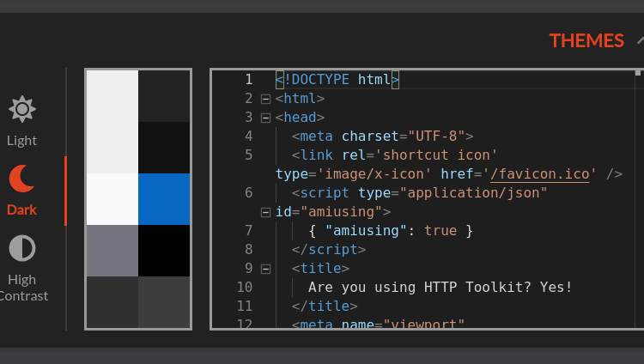The height and width of the screenshot is (364, 644).
Task: Select the High Contrast theme label
Action: tap(22, 288)
